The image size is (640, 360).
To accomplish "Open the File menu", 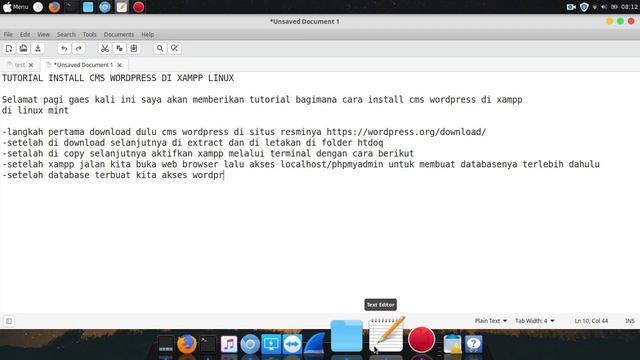I will pyautogui.click(x=8, y=34).
